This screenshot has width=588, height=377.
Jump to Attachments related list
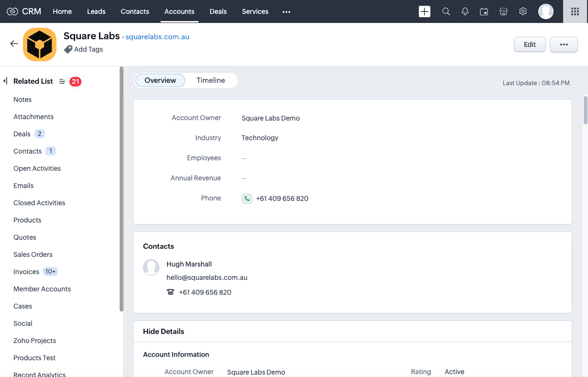coord(33,117)
